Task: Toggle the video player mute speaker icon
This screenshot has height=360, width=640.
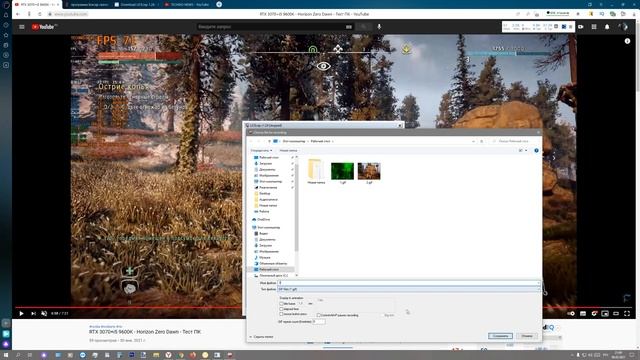Action: click(44, 313)
